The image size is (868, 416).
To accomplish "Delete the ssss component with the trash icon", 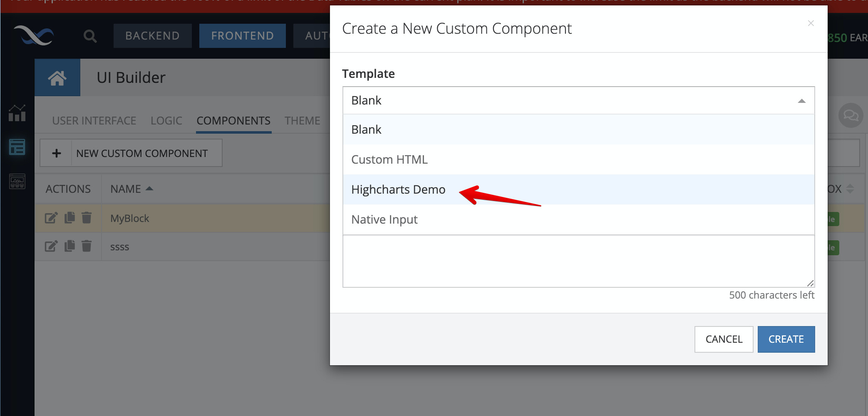I will (x=87, y=246).
